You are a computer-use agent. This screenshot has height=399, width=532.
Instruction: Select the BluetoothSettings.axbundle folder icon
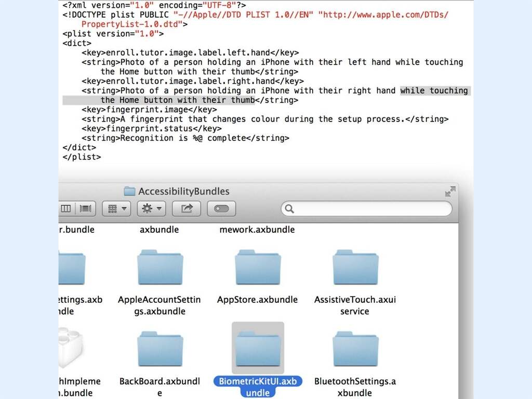coord(355,349)
